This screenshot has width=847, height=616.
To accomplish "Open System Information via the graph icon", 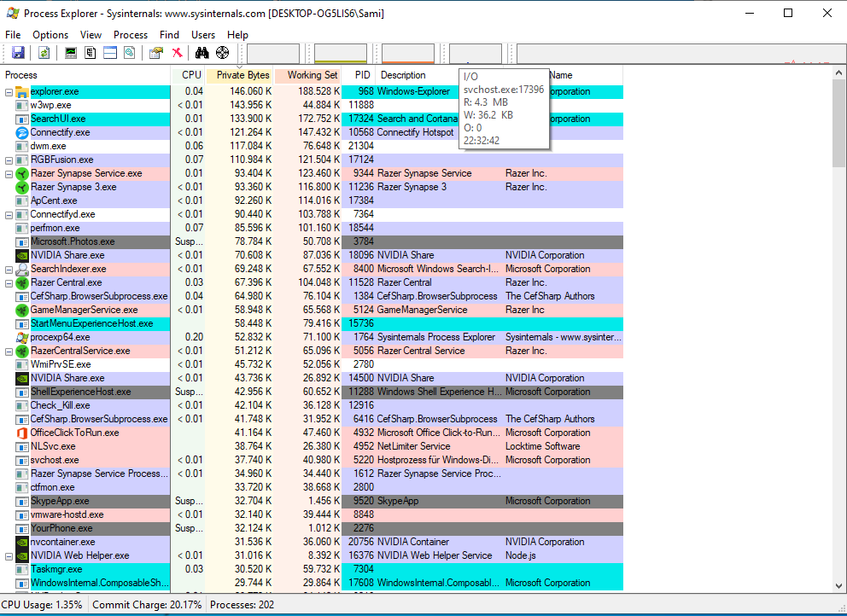I will pos(71,52).
